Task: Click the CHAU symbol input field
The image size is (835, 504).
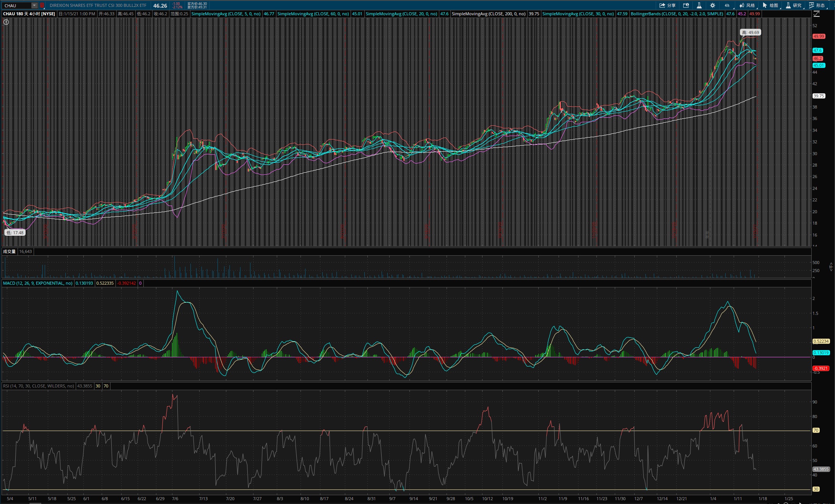Action: pos(16,5)
